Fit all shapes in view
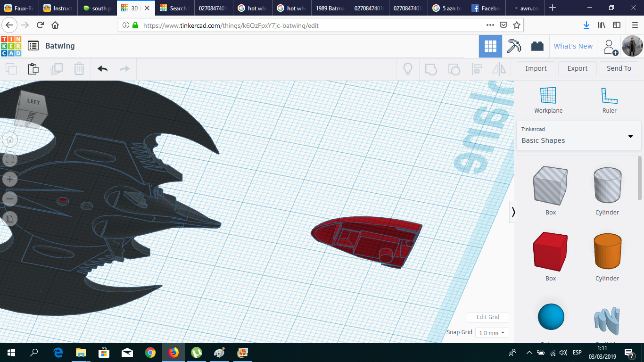644x362 pixels. click(x=10, y=159)
